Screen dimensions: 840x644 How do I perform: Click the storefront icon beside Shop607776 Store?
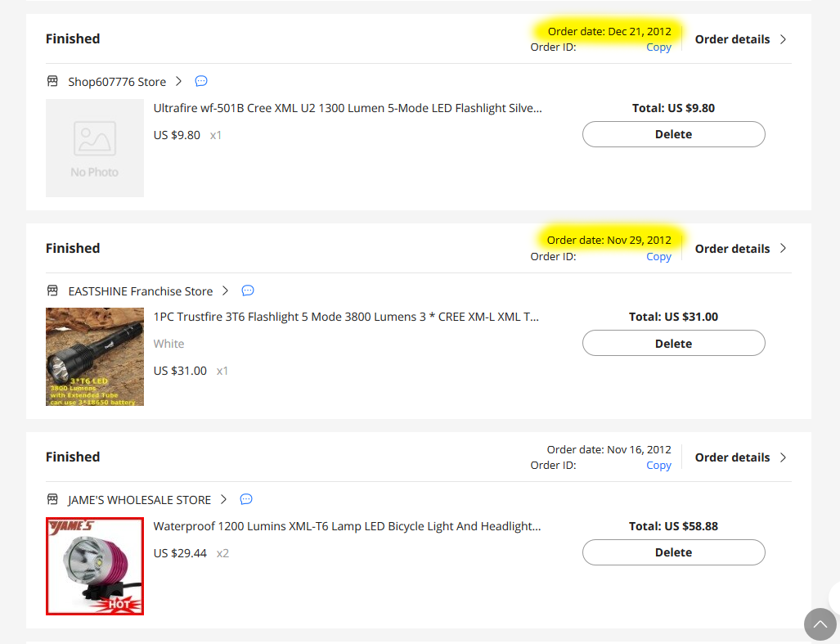point(52,82)
